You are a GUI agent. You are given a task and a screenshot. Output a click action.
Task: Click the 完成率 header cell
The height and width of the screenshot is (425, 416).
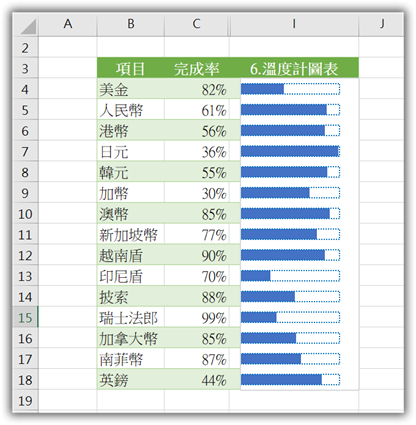pos(197,68)
